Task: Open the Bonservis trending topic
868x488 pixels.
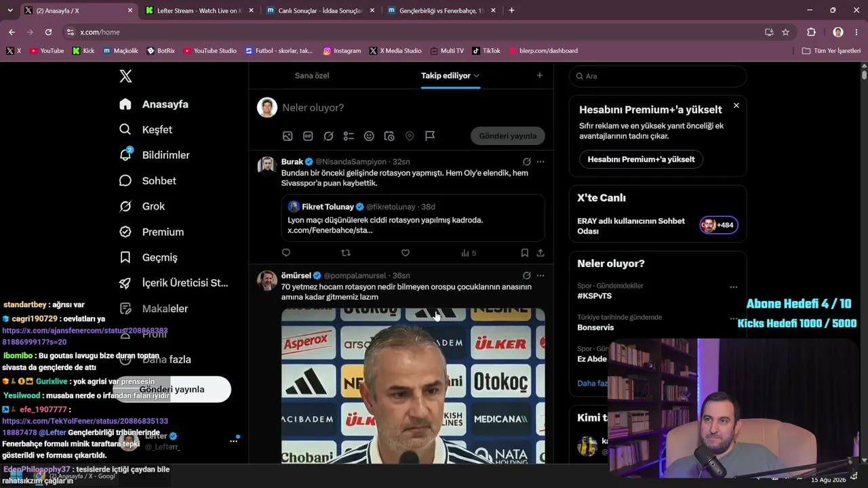Action: click(x=595, y=327)
